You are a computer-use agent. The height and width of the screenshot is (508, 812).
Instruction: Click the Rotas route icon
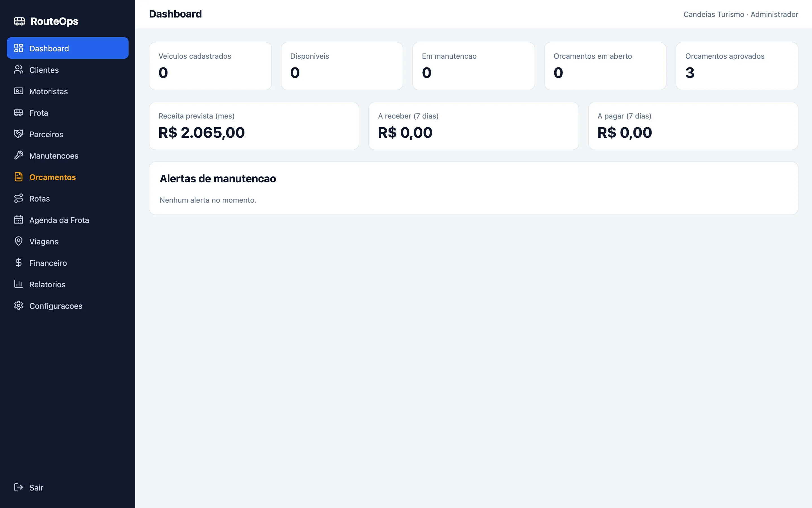[18, 198]
